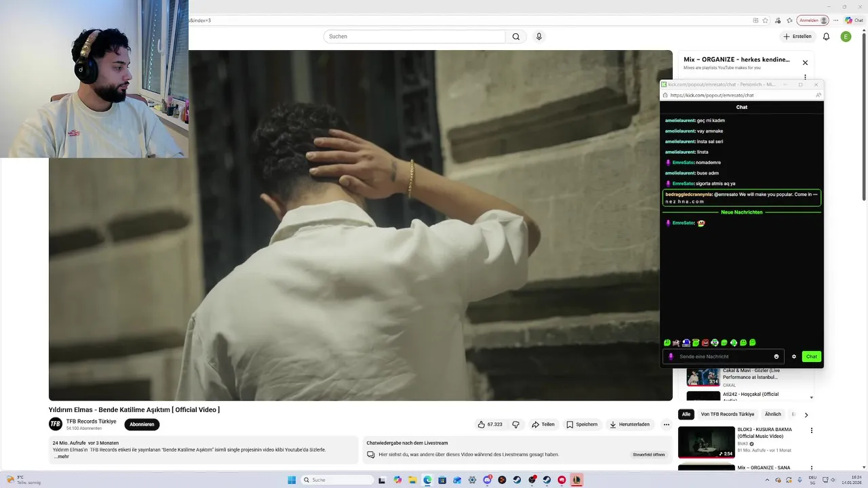Click Neue Nachrichten divider in chat
The image size is (868, 488).
(742, 212)
